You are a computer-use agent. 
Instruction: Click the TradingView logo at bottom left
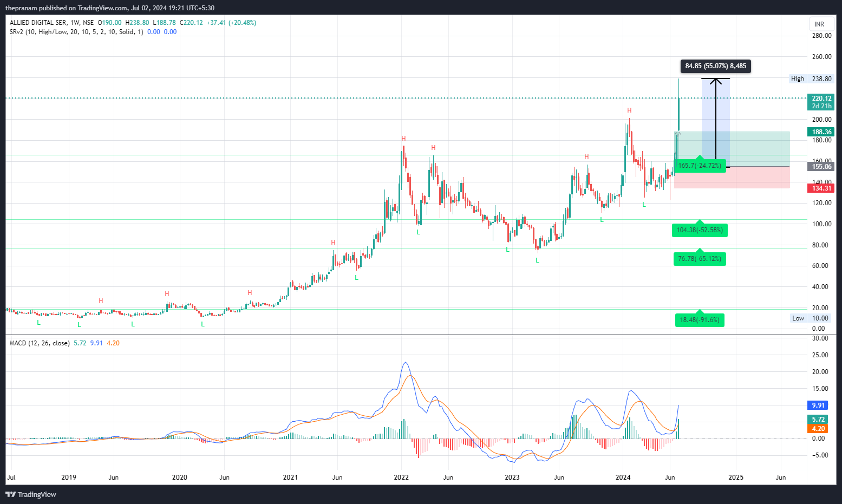31,494
